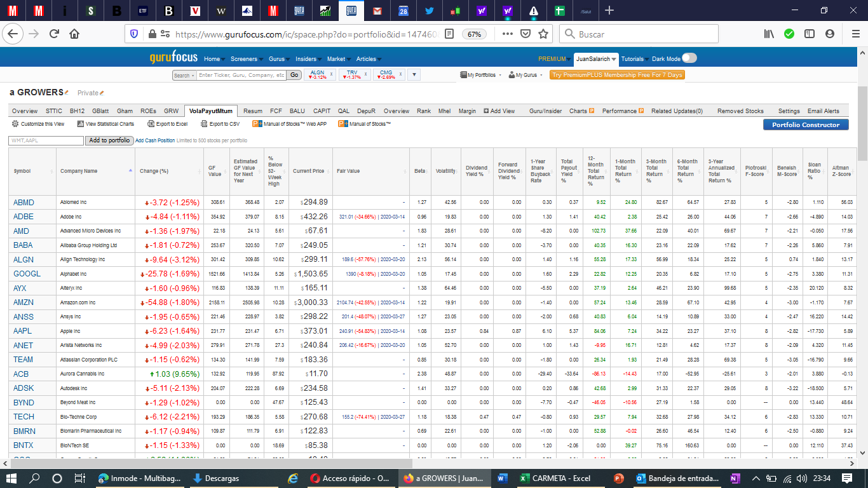Open page actions three-dot menu

point(507,34)
